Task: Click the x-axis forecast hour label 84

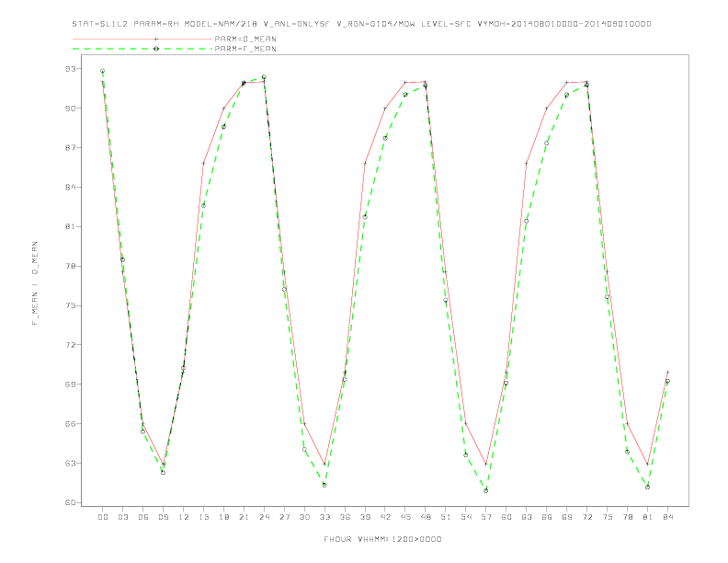Action: [x=667, y=517]
